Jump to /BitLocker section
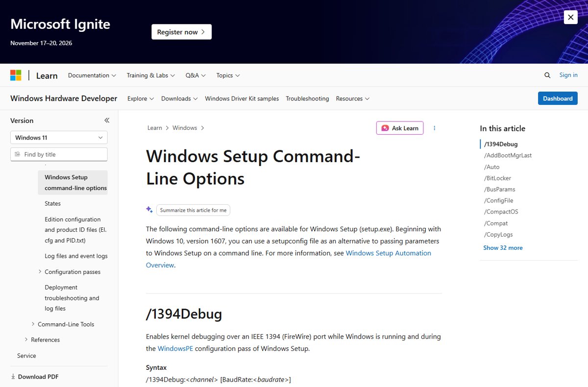The height and width of the screenshot is (387, 588). (x=497, y=178)
